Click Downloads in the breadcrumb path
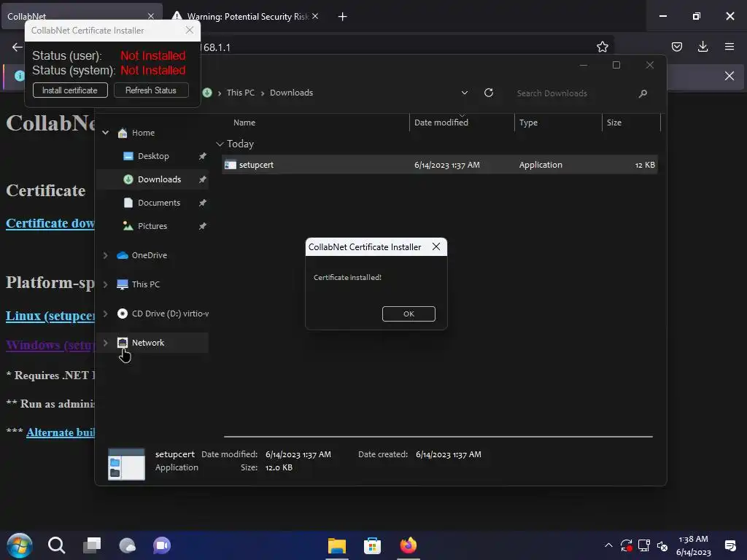Viewport: 747px width, 560px height. coord(292,93)
